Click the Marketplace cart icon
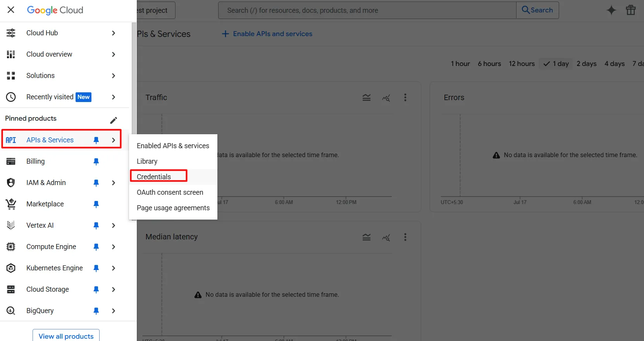 (x=11, y=204)
